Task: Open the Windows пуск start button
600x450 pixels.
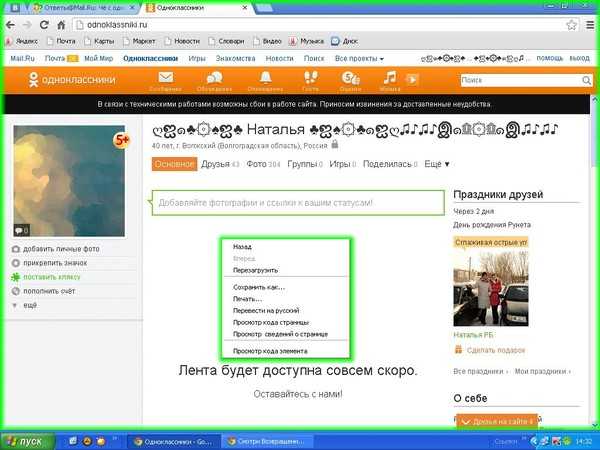Action: [27, 441]
